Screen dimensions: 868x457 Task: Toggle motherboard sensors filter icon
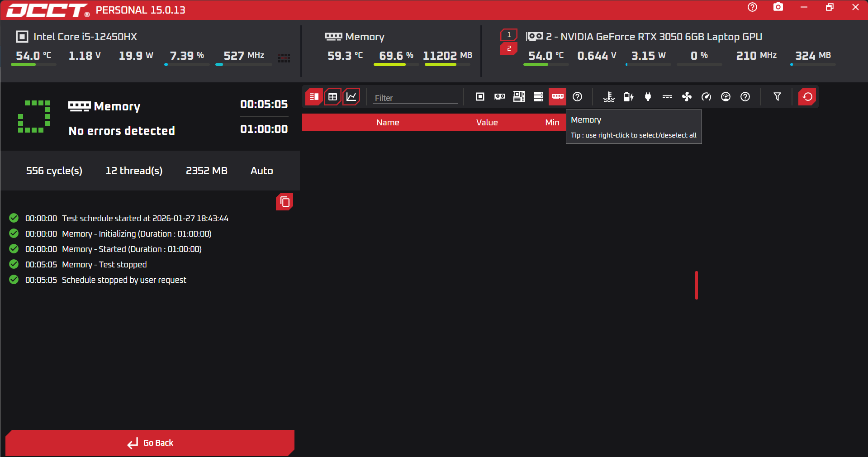click(519, 97)
